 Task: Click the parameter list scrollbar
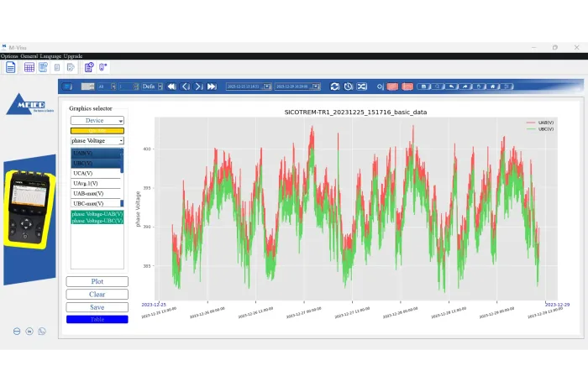pyautogui.click(x=122, y=178)
